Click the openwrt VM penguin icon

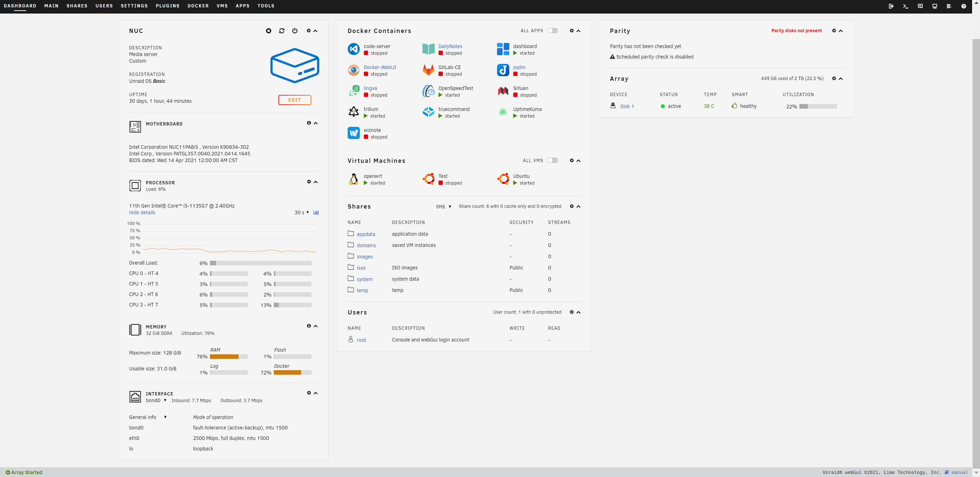point(353,179)
